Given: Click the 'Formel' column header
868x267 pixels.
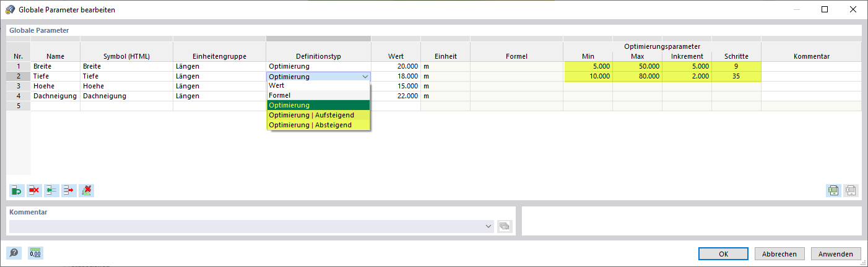Looking at the screenshot, I should (516, 56).
